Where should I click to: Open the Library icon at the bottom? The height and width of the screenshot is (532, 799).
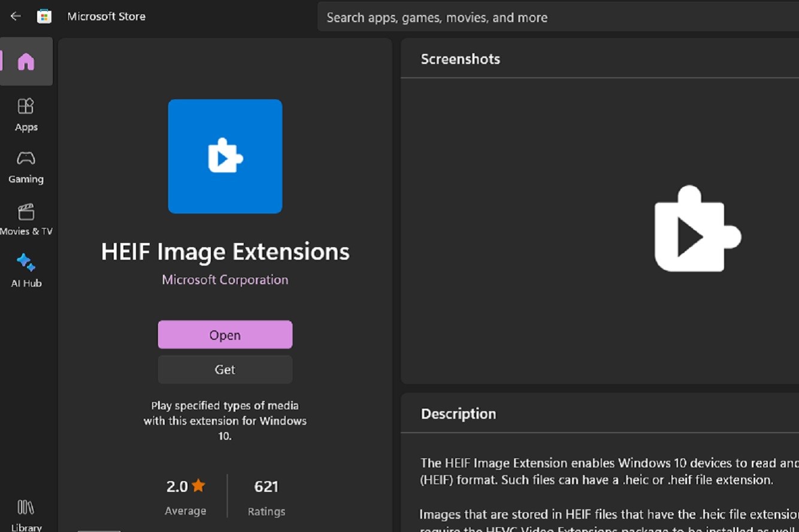pyautogui.click(x=26, y=507)
